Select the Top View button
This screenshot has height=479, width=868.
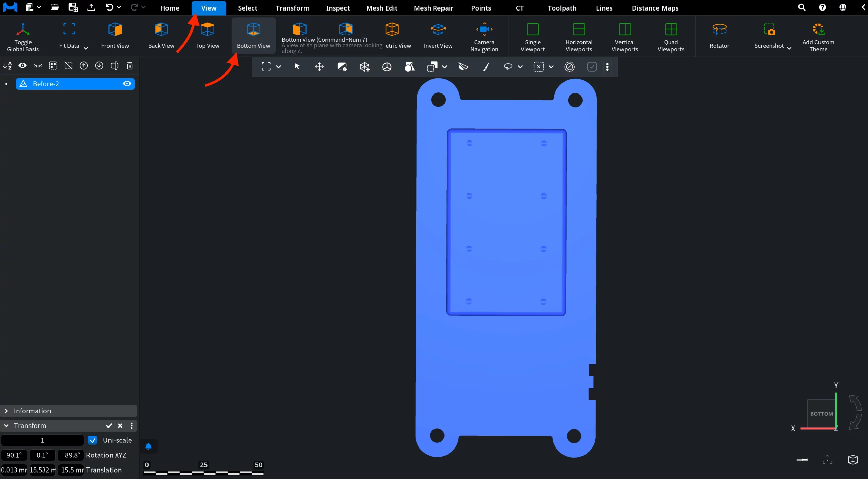tap(207, 36)
